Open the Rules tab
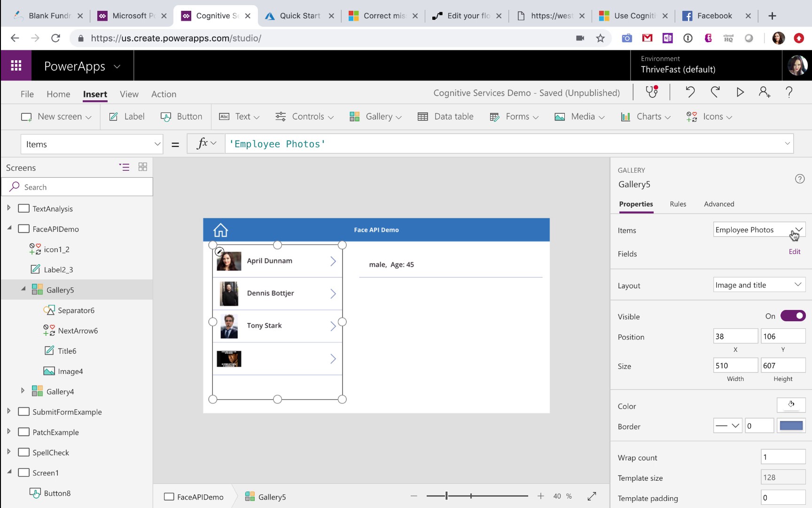 [x=678, y=204]
